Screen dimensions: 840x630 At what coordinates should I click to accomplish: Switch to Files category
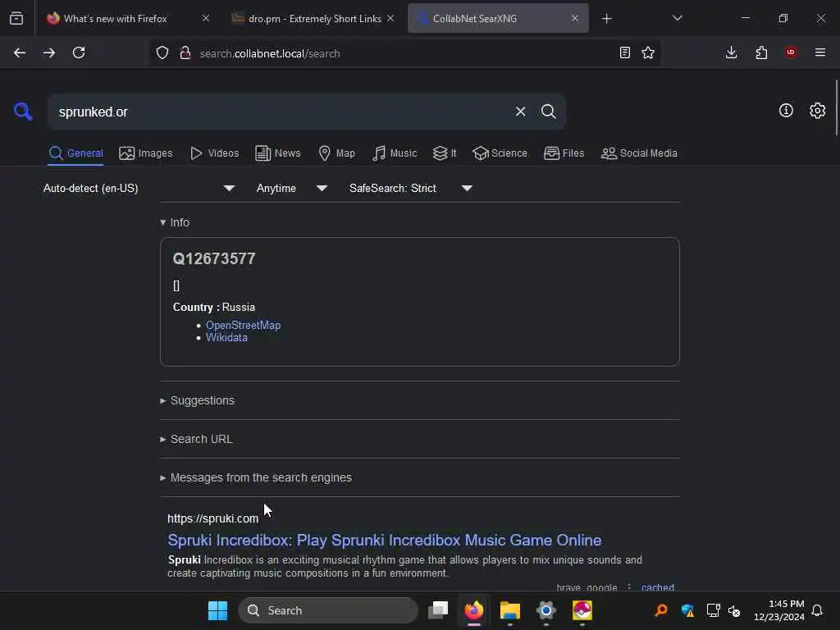tap(564, 153)
